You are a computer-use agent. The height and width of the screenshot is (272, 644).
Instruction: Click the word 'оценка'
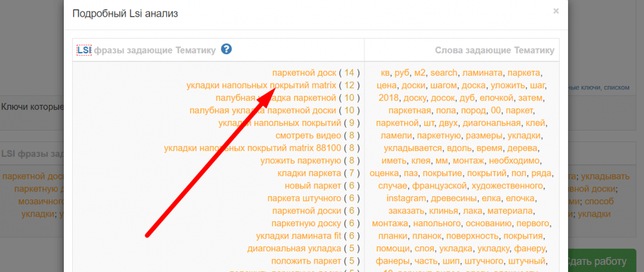point(384,173)
